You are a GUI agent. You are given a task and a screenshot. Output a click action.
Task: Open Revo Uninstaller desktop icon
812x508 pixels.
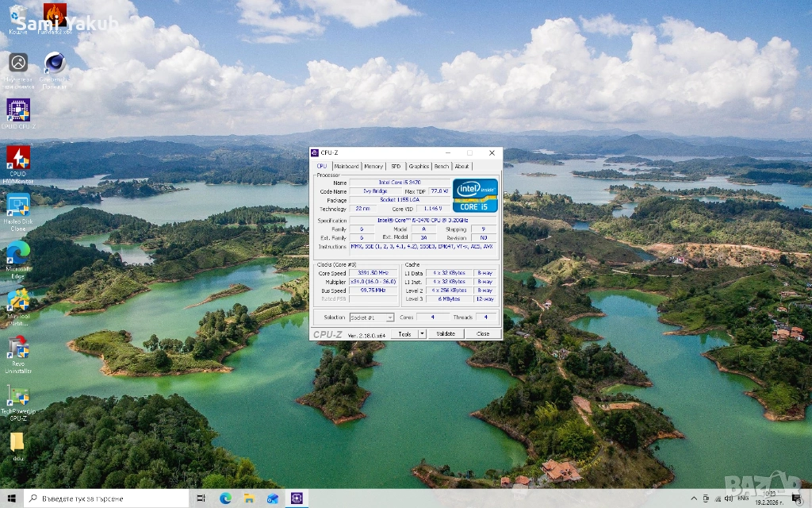(x=17, y=349)
